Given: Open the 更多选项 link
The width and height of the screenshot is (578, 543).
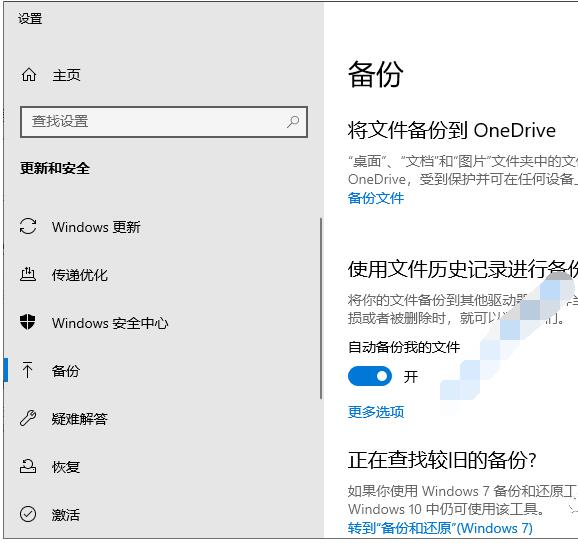Looking at the screenshot, I should coord(376,412).
